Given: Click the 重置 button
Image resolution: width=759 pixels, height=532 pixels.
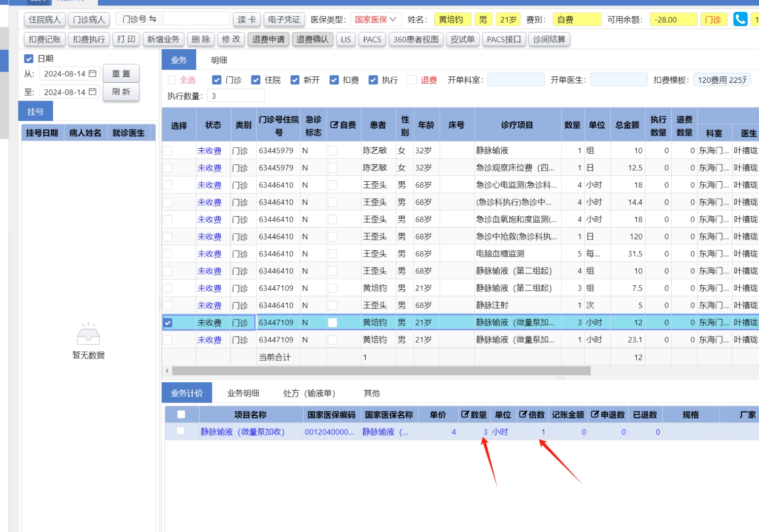Looking at the screenshot, I should pos(121,73).
